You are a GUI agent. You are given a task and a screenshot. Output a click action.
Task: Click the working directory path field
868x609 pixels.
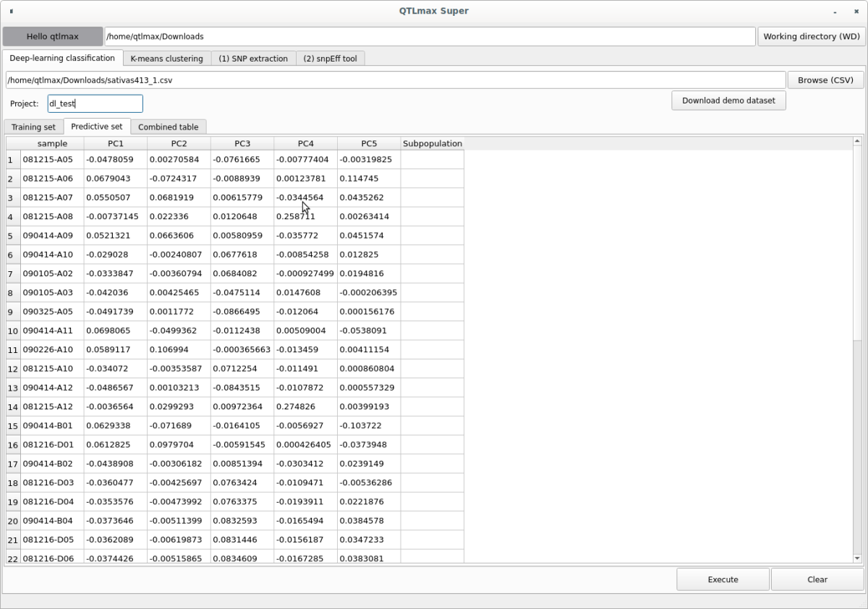pyautogui.click(x=430, y=36)
